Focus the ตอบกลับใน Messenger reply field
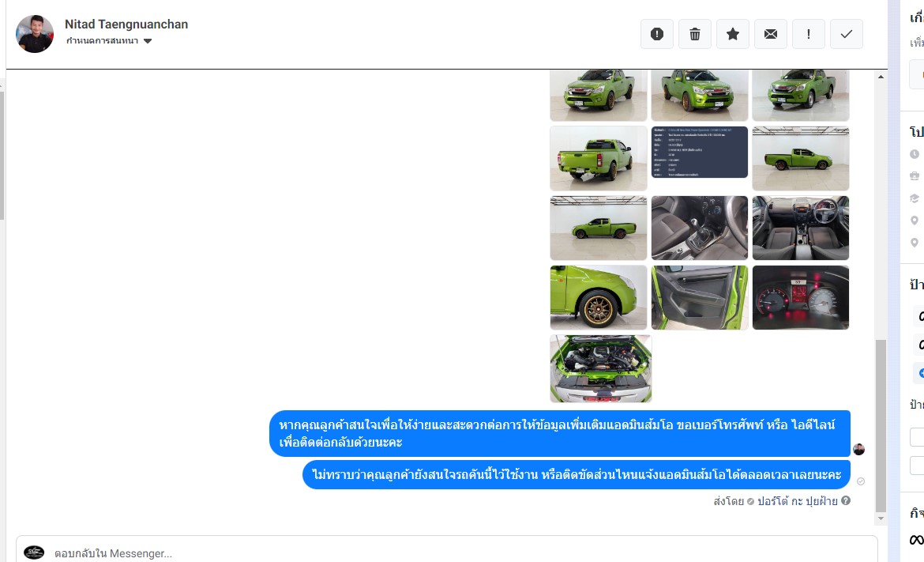 pyautogui.click(x=446, y=553)
